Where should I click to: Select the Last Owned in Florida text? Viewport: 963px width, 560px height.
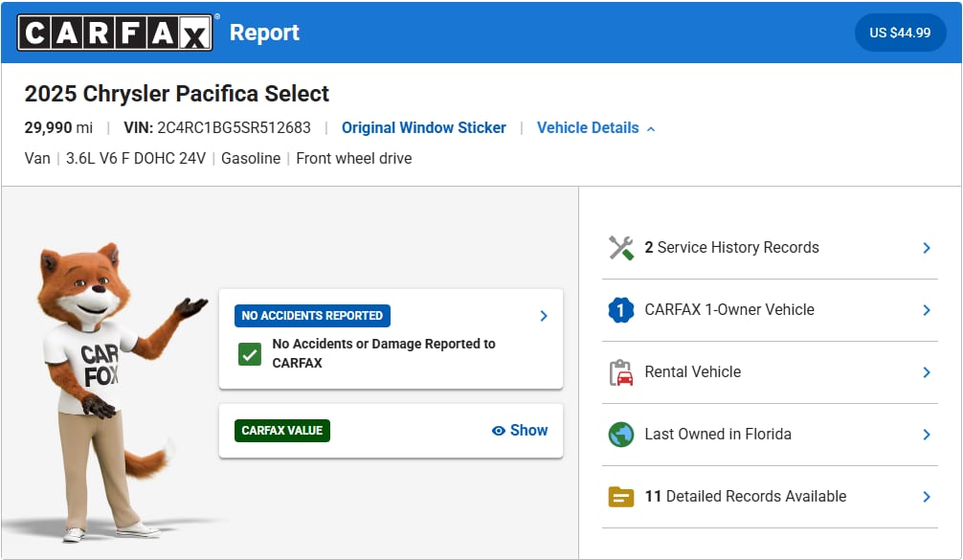coord(717,435)
